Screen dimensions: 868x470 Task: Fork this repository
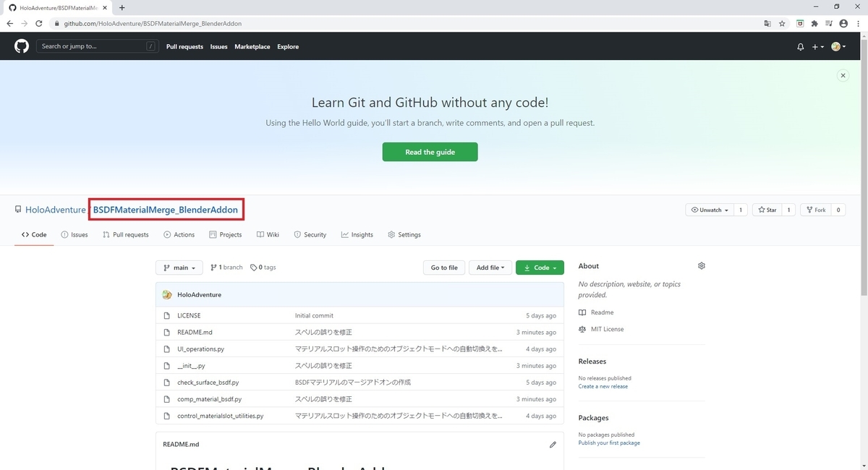[816, 210]
